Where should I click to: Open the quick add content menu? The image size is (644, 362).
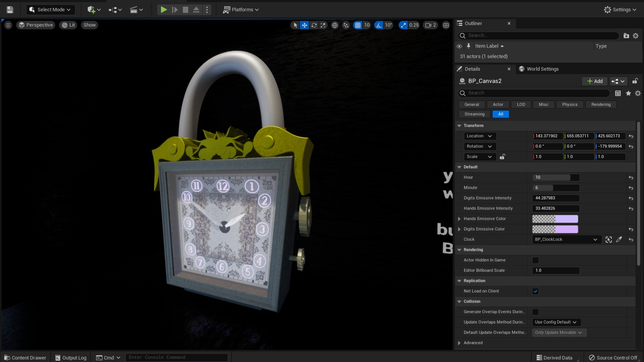pyautogui.click(x=94, y=10)
